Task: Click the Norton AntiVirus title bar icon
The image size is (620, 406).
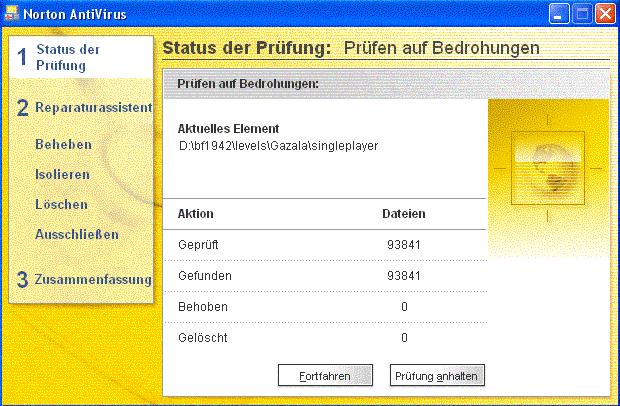Action: (12, 14)
